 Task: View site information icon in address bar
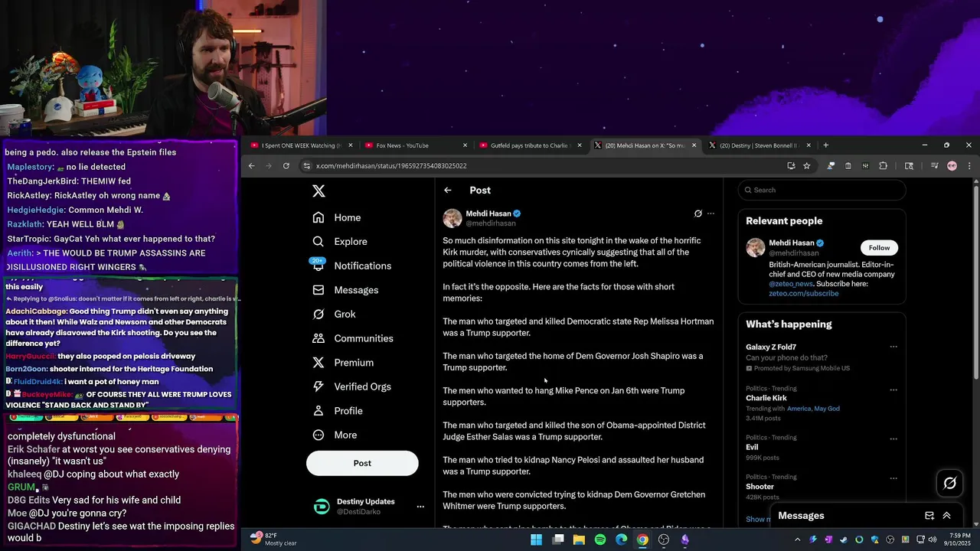tap(306, 166)
